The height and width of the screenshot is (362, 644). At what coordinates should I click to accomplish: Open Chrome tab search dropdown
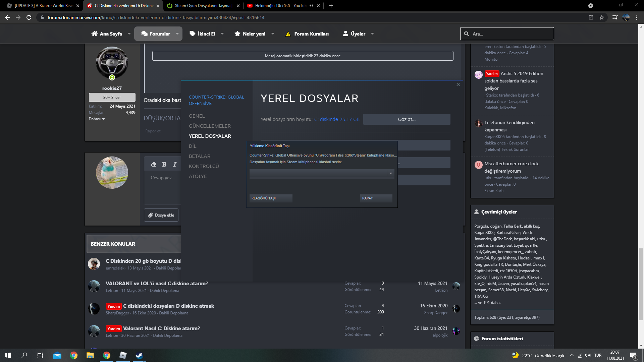(591, 6)
